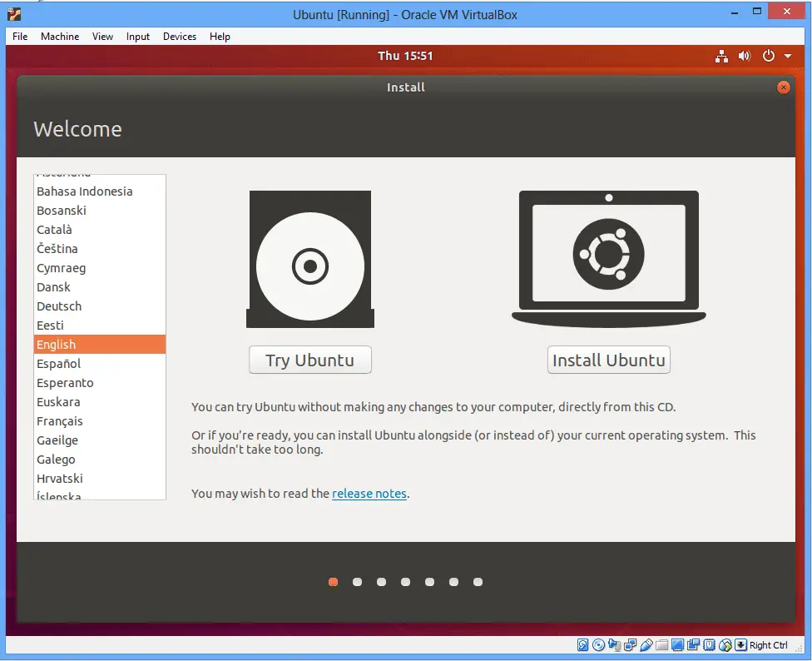
Task: Minimize the VirtualBox window
Action: coord(735,12)
